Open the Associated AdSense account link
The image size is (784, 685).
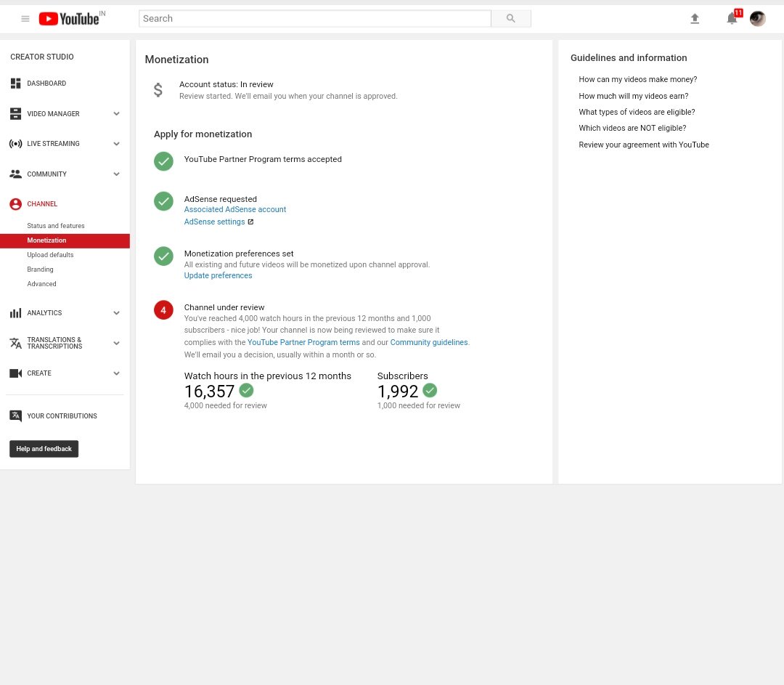235,209
